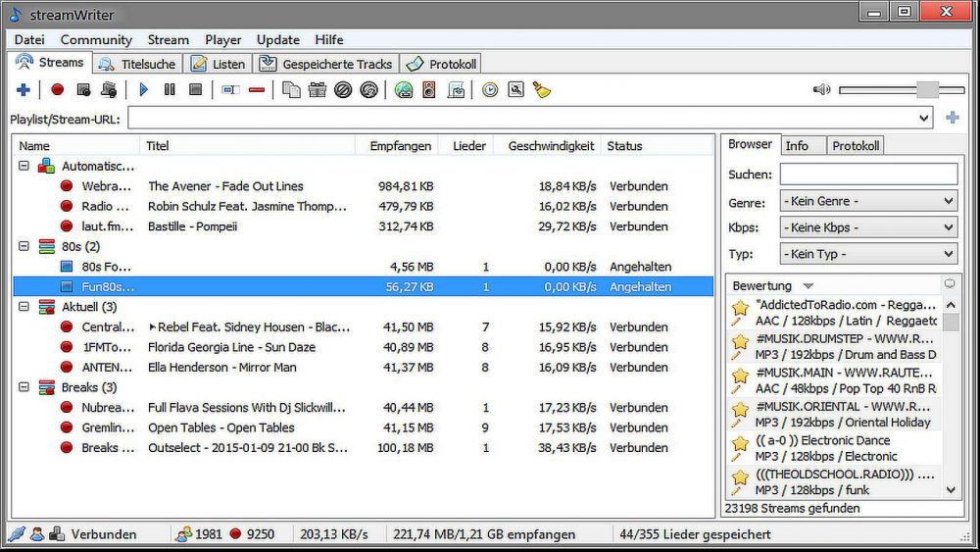
Task: Adjust the volume slider handle
Action: [927, 90]
